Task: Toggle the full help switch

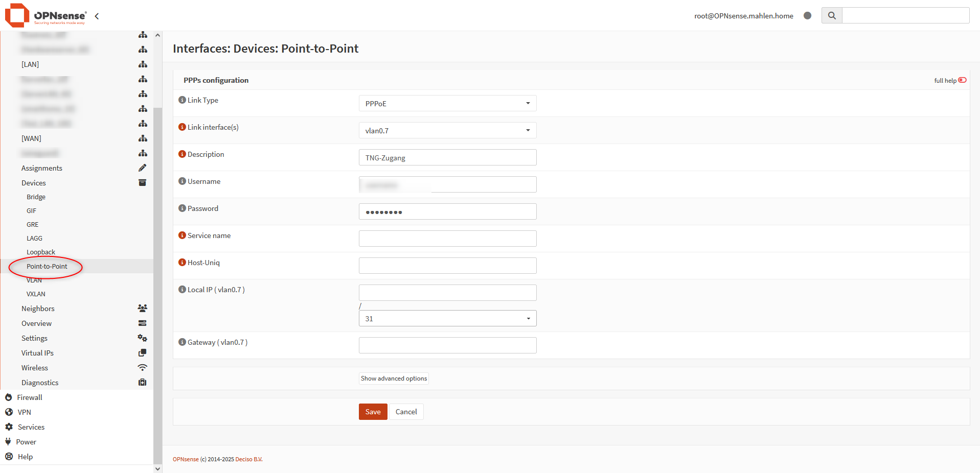Action: [962, 80]
